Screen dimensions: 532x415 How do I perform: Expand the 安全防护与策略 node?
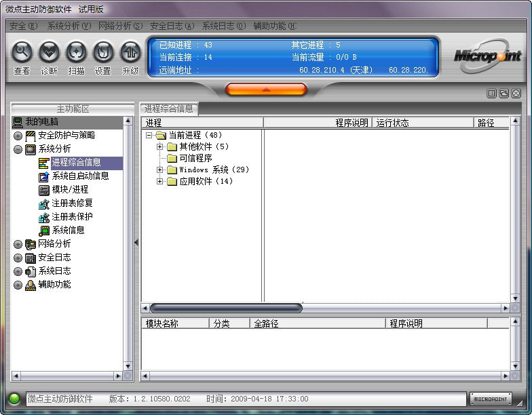(18, 136)
